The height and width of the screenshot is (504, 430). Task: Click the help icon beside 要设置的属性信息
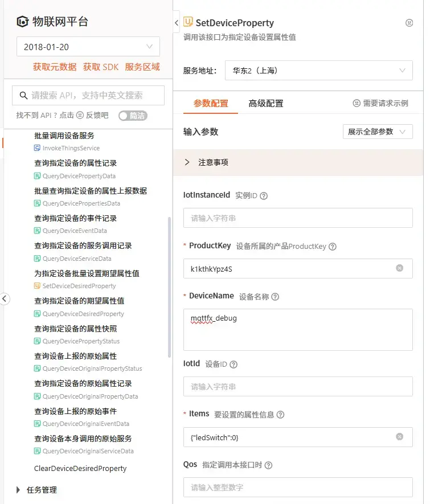click(280, 415)
